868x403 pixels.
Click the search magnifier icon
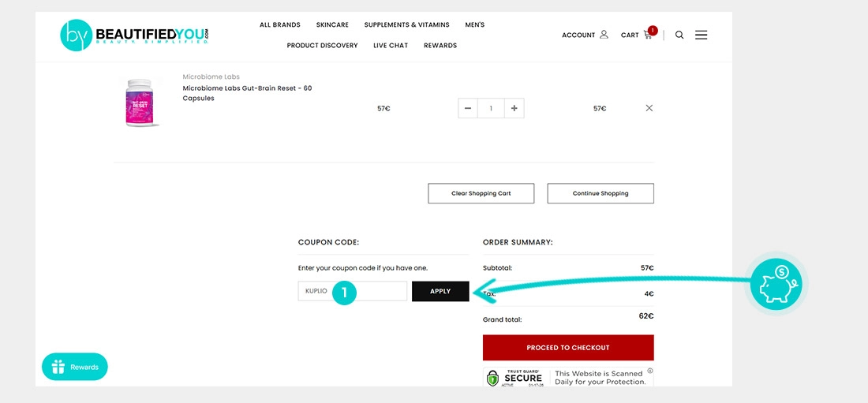(x=679, y=35)
